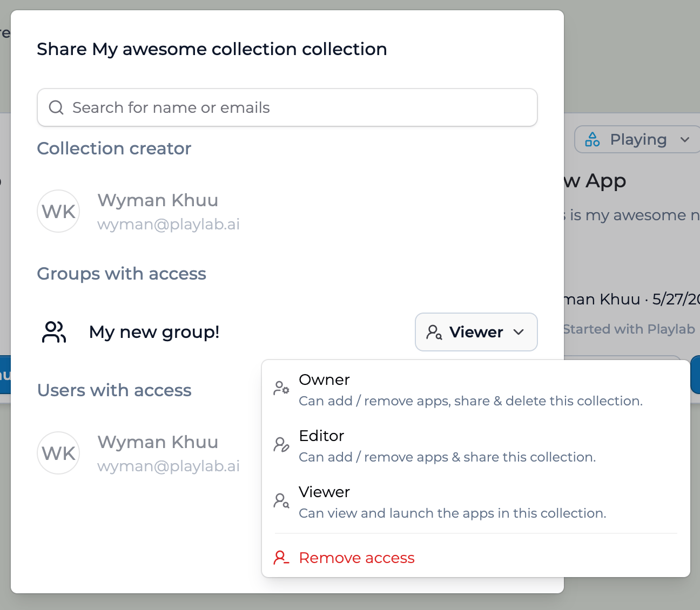Image resolution: width=700 pixels, height=610 pixels.
Task: Click the 'Collection creator' heading
Action: (x=114, y=148)
